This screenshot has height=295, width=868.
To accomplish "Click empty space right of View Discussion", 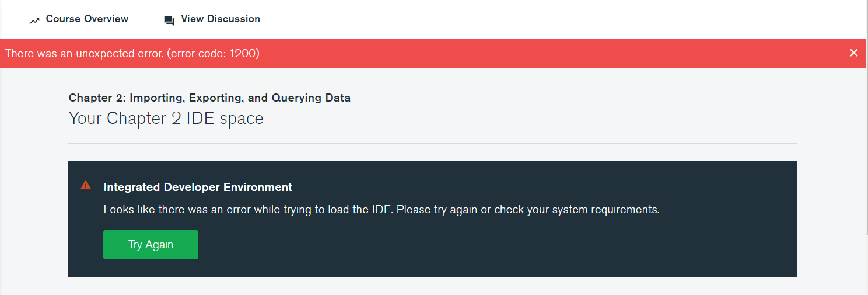I will (525, 19).
